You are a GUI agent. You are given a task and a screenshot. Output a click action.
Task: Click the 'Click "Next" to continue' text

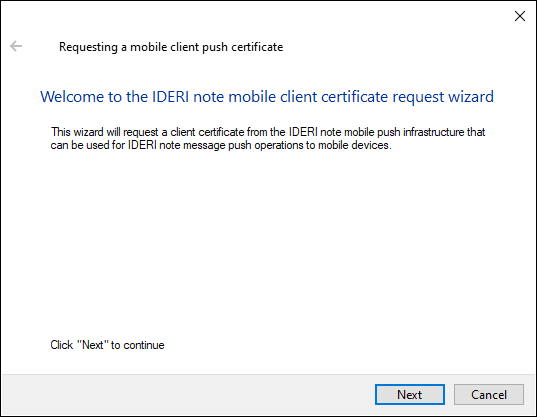click(107, 345)
